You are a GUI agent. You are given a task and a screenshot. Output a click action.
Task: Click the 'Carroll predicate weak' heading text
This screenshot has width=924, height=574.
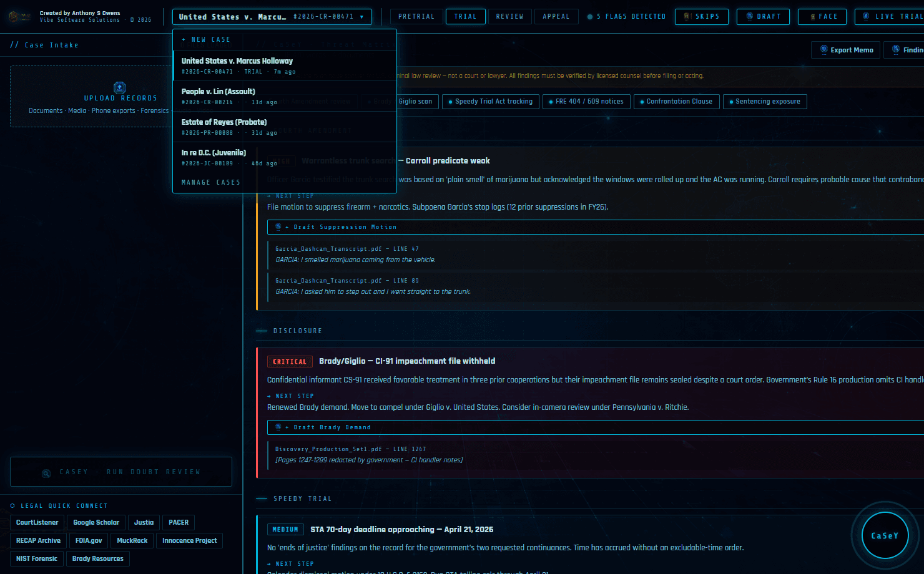tap(448, 161)
